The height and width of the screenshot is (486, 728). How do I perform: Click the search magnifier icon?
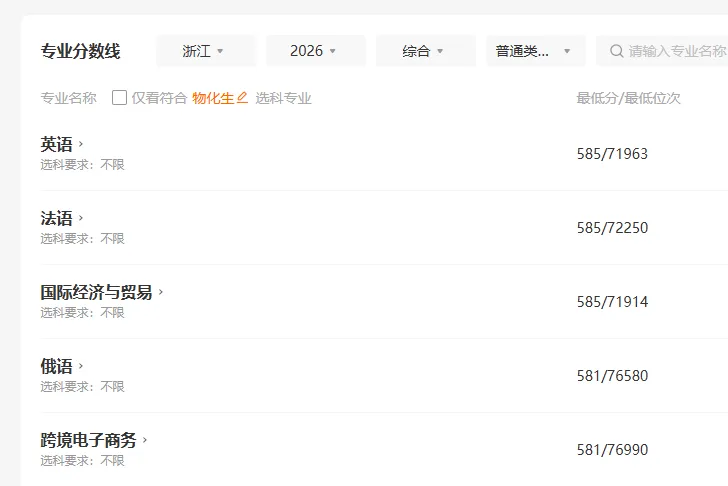pos(616,51)
